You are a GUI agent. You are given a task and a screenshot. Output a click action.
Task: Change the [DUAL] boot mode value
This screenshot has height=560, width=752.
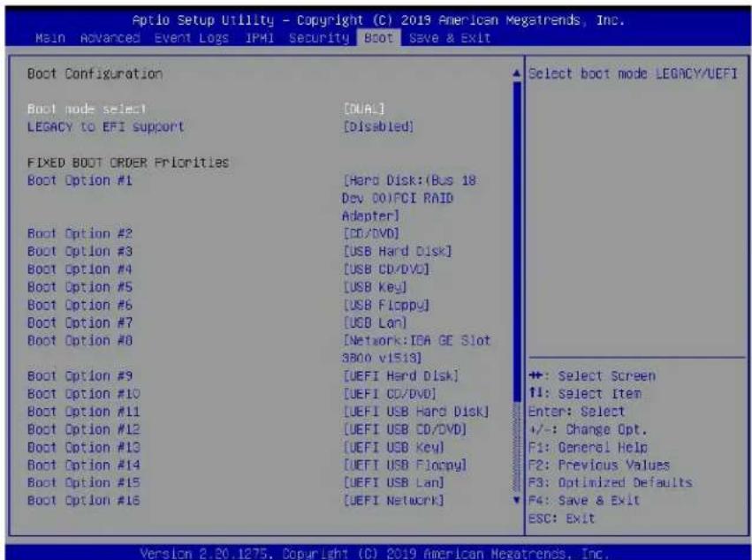coord(364,109)
